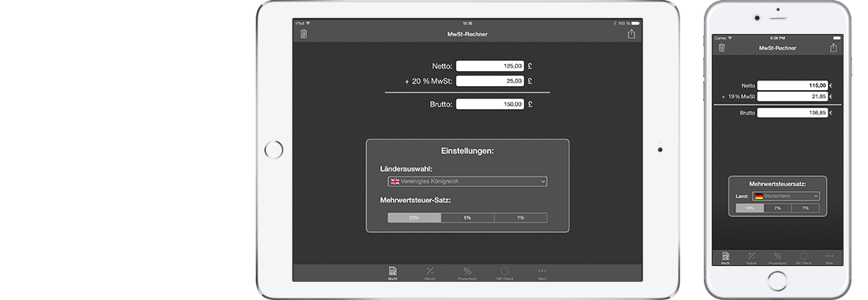Open the VAT Check tab on the iPhone
This screenshot has height=300, width=868.
click(803, 258)
